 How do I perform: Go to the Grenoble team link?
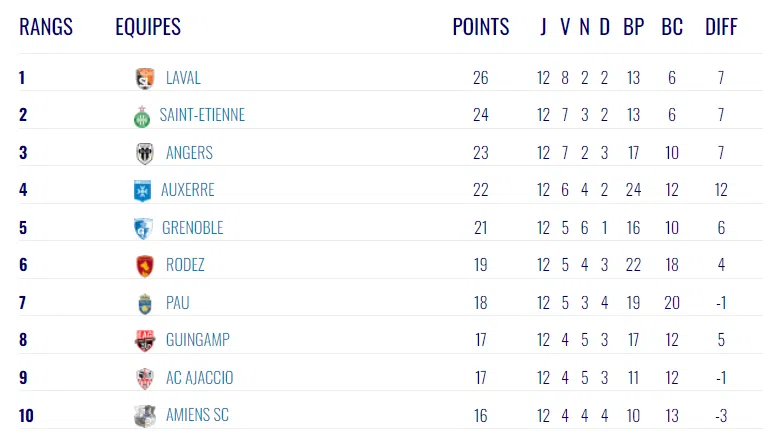click(193, 228)
